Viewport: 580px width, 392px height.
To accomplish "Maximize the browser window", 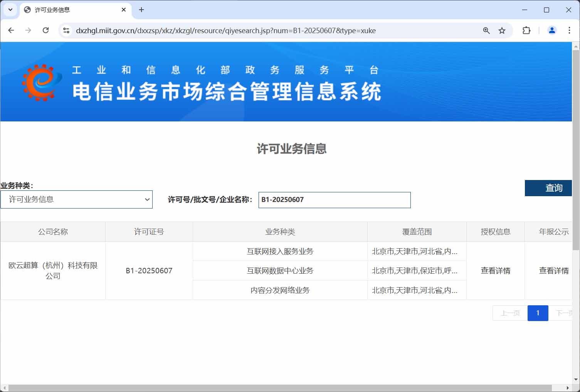I will pos(546,10).
